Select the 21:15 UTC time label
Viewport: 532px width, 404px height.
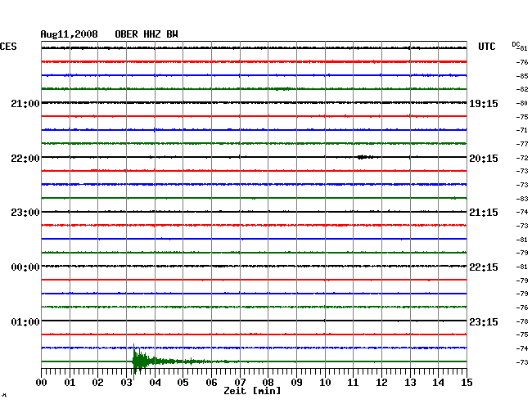tap(484, 213)
